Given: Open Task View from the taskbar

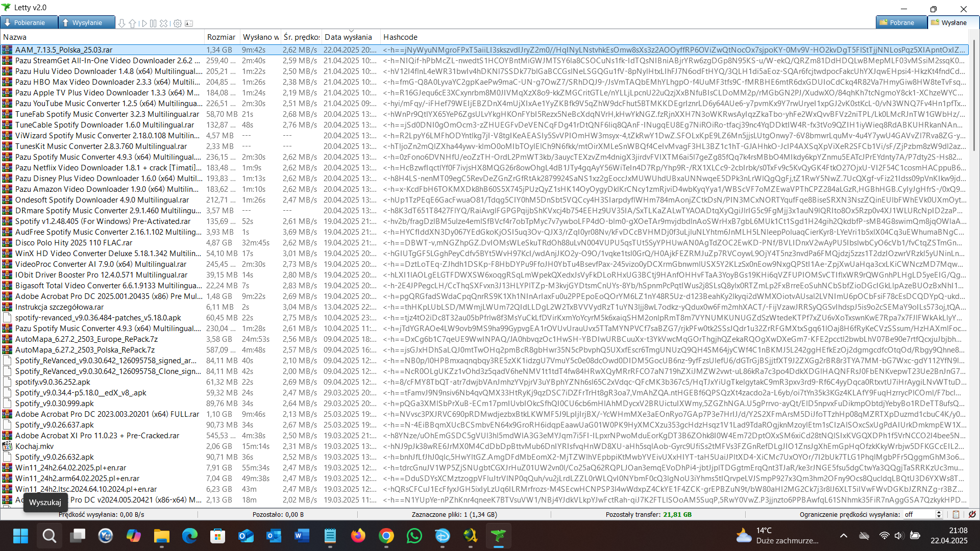Looking at the screenshot, I should click(78, 536).
